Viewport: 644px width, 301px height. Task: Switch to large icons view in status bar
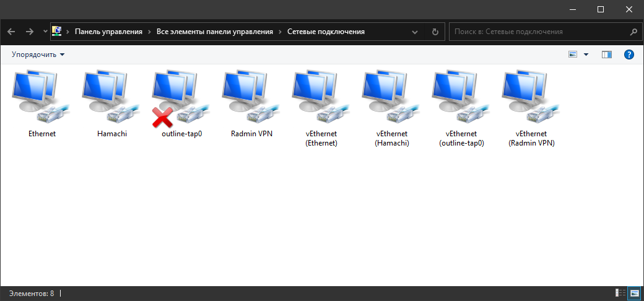[x=634, y=293]
